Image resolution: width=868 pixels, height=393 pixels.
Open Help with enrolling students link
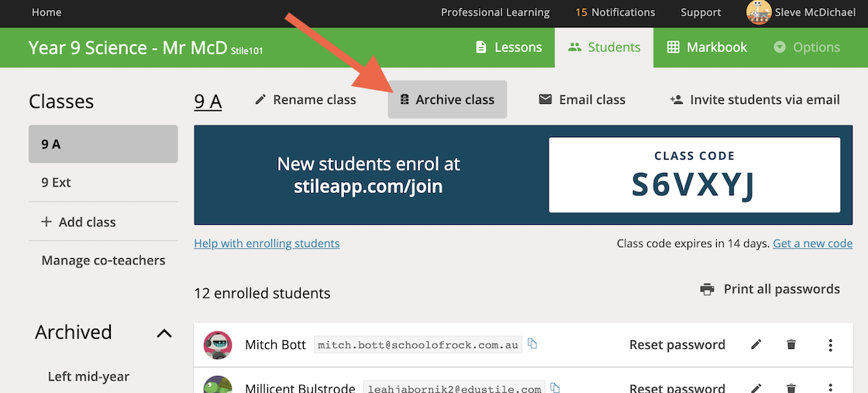coord(267,243)
